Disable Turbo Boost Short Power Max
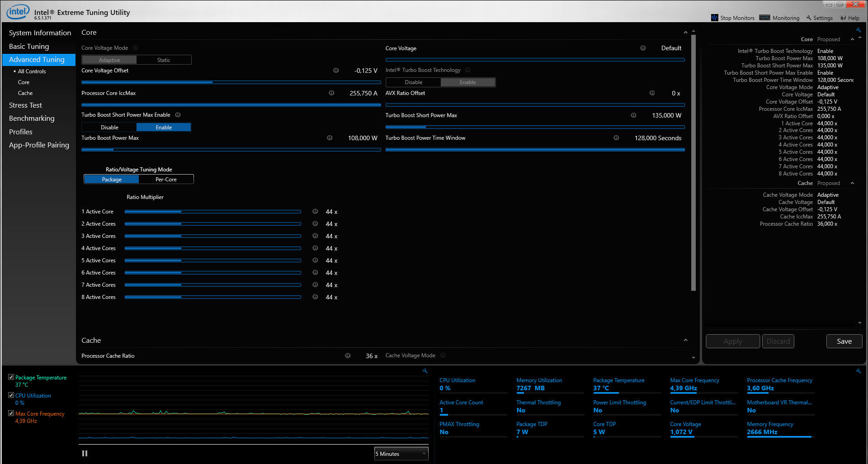 [x=109, y=127]
